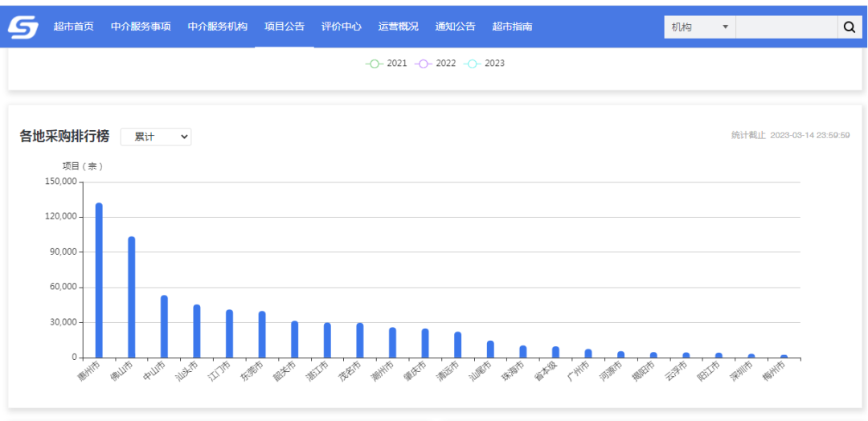Open 超市首页 menu item

(74, 27)
